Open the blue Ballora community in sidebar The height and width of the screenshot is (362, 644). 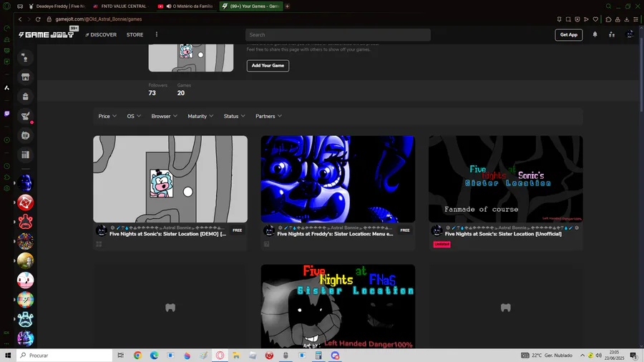point(26,183)
